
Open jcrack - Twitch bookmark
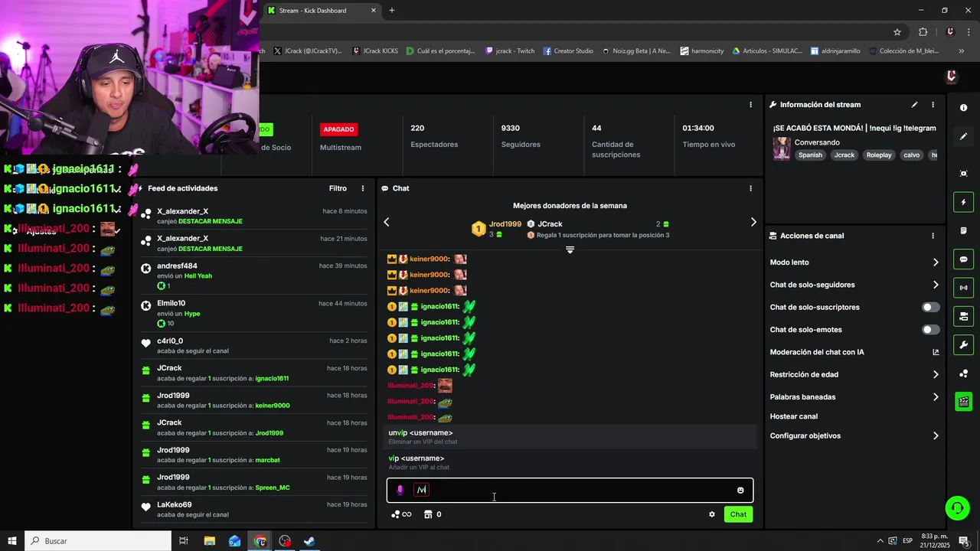pyautogui.click(x=510, y=51)
